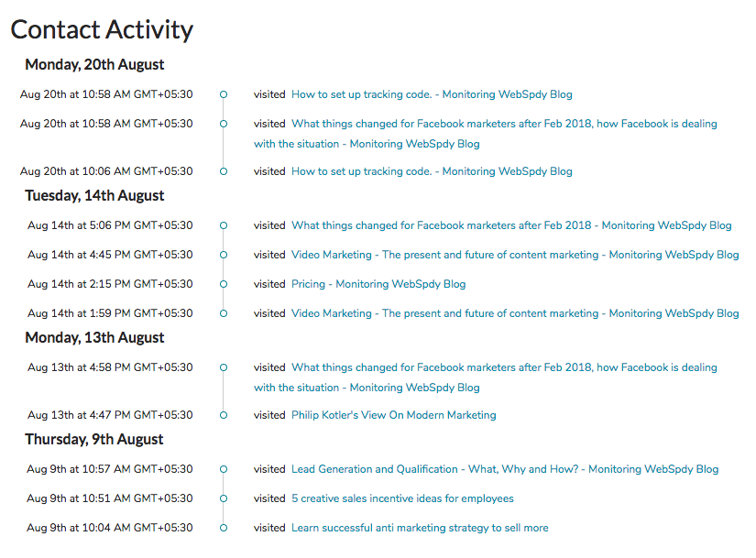Open the Video Marketing link visited at 4:45 PM
756x558 pixels.
coord(515,255)
